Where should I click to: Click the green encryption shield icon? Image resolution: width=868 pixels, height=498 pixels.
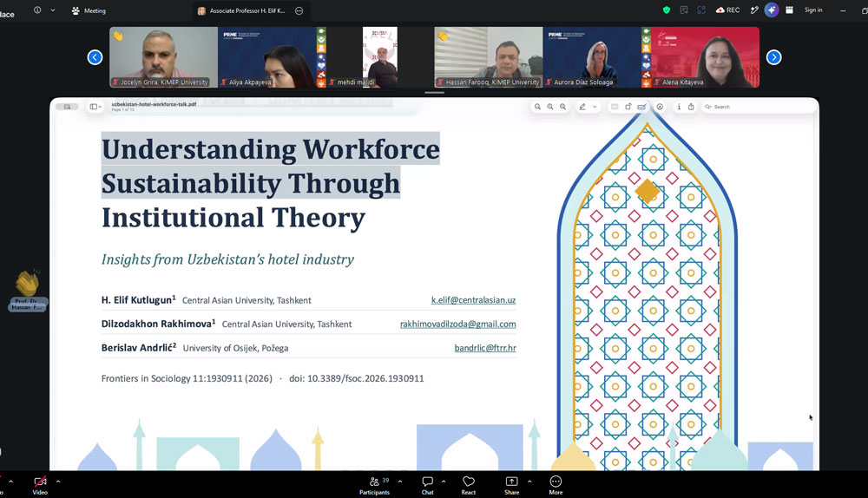coord(667,10)
